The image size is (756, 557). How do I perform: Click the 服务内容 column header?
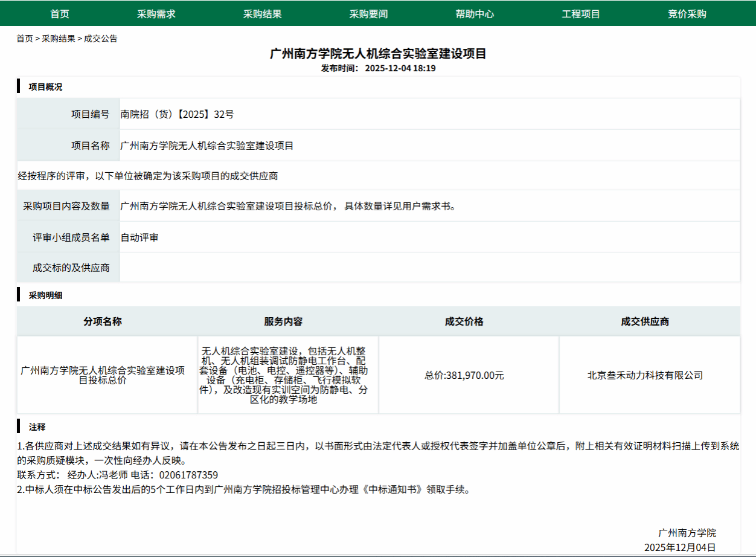click(x=283, y=321)
